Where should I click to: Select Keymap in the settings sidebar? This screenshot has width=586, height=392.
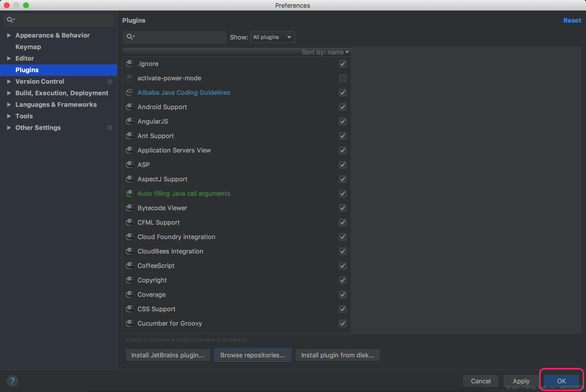28,47
